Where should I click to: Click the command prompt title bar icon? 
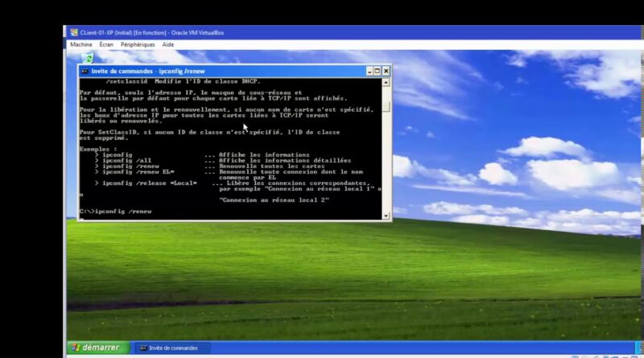85,71
